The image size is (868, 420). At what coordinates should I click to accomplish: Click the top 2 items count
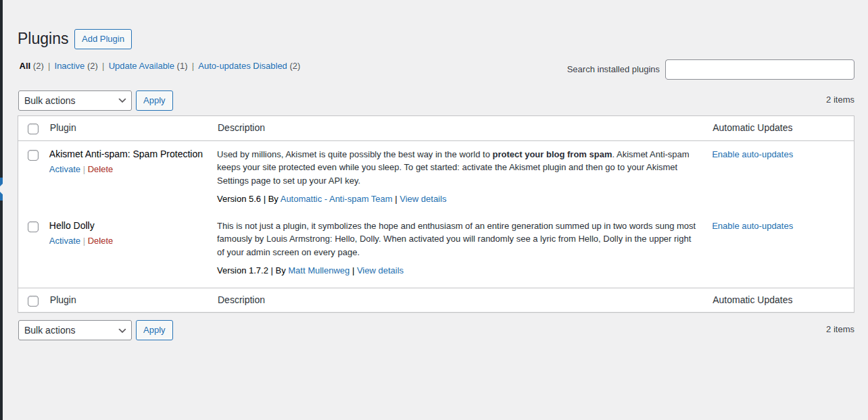[840, 100]
